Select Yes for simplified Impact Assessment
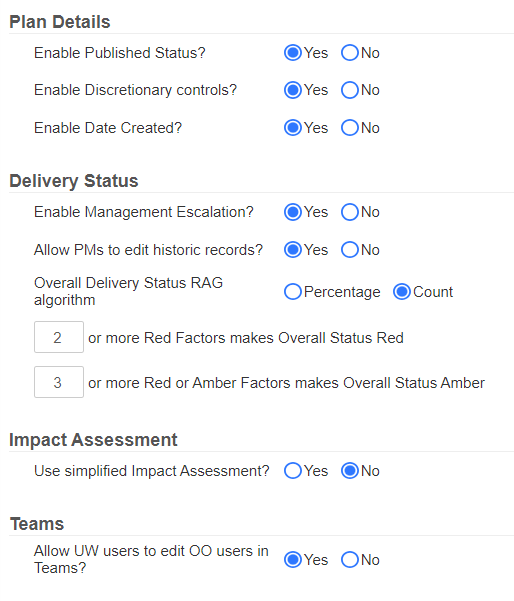Viewport: 514px width, 601px height. tap(293, 471)
